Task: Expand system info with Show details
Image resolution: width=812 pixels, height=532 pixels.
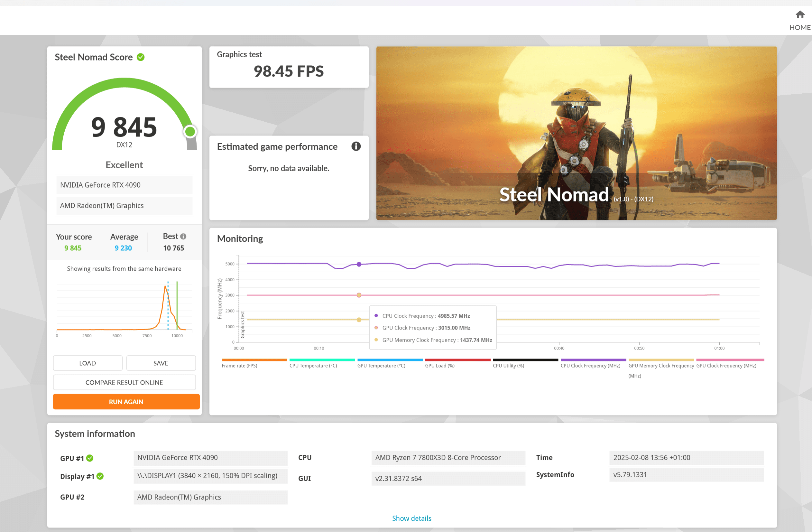Action: (x=411, y=518)
